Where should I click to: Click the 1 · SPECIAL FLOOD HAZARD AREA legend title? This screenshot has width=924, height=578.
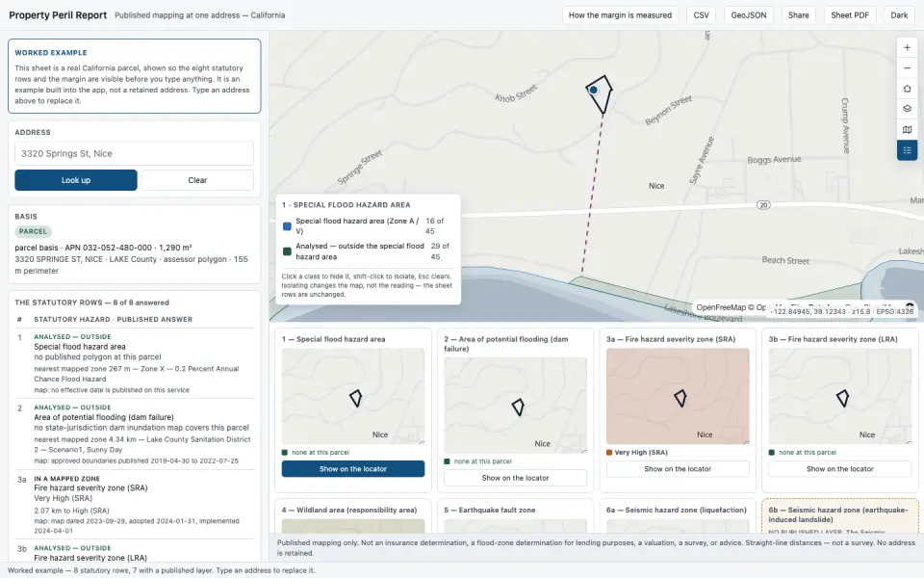(346, 204)
